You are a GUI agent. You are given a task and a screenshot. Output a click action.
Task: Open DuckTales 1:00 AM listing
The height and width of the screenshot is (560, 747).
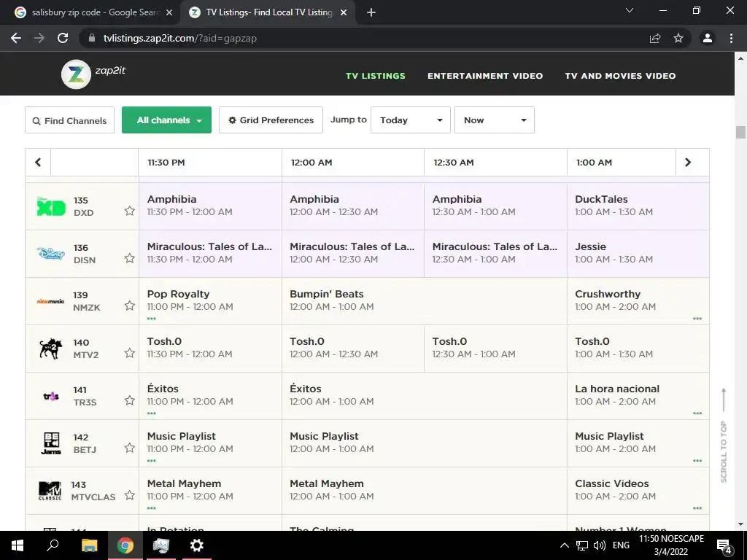click(638, 206)
